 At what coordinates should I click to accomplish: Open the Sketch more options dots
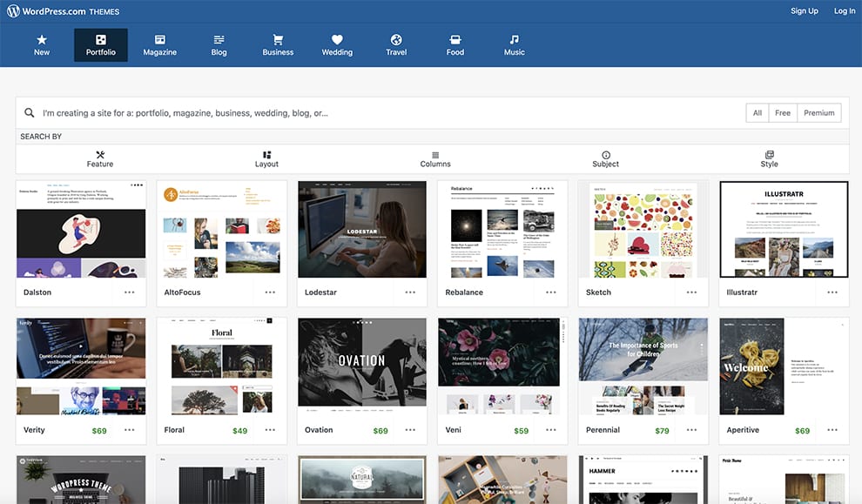691,292
